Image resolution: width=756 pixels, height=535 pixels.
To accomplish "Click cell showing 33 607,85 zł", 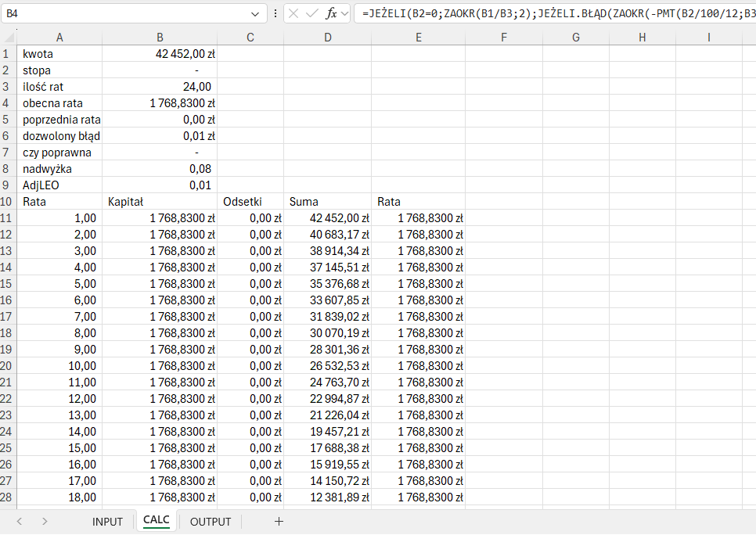I will tap(327, 300).
